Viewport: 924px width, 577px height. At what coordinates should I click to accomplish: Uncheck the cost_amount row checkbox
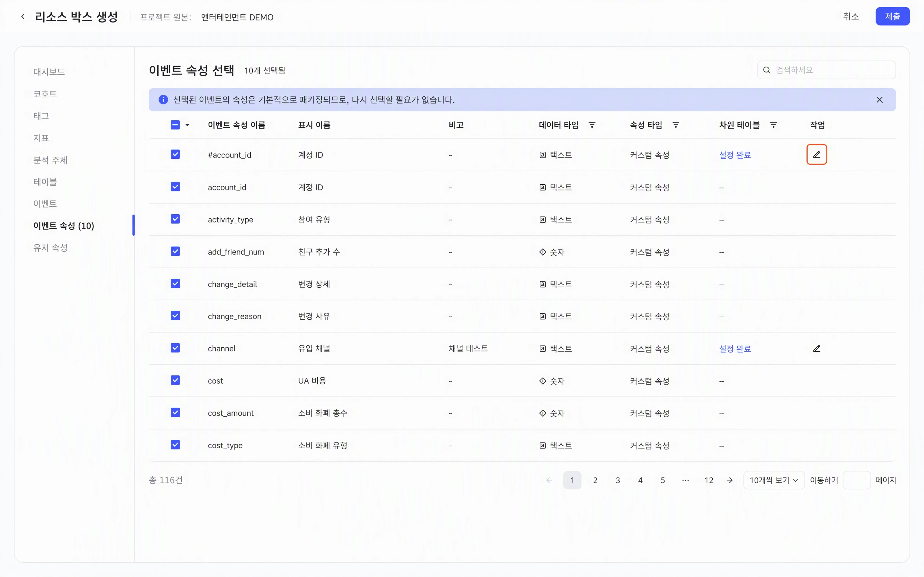pyautogui.click(x=175, y=413)
